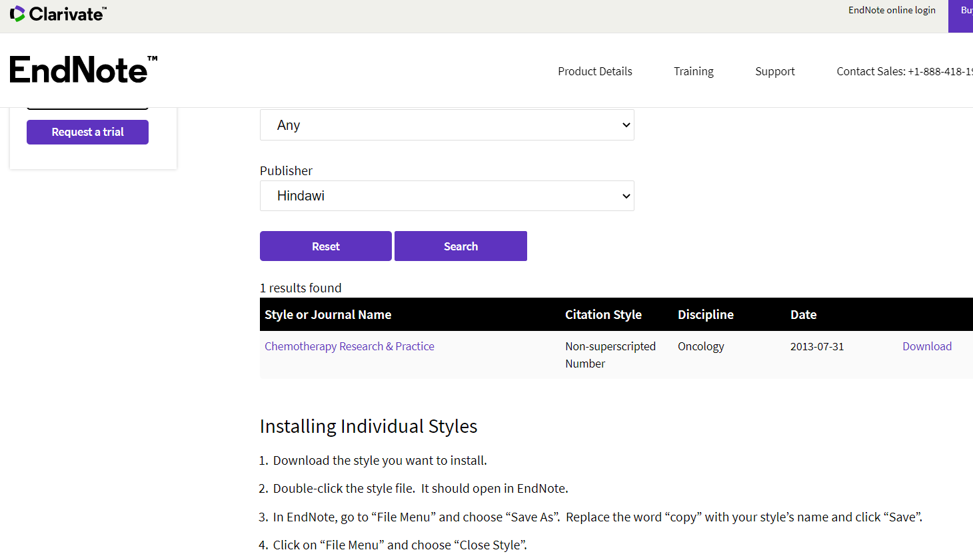Click the Search button

point(461,246)
